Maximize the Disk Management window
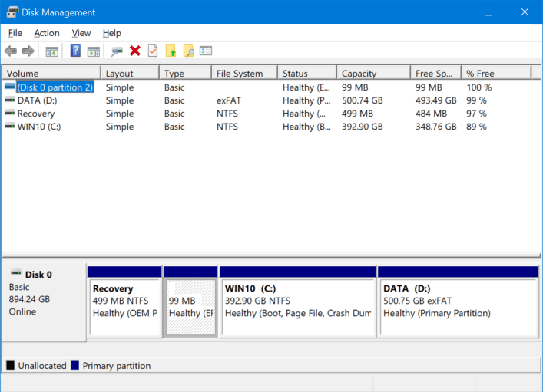The height and width of the screenshot is (392, 543). coord(488,12)
